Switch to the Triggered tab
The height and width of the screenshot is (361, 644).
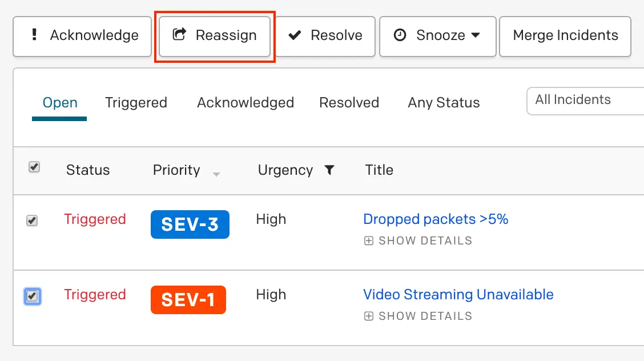pos(136,103)
